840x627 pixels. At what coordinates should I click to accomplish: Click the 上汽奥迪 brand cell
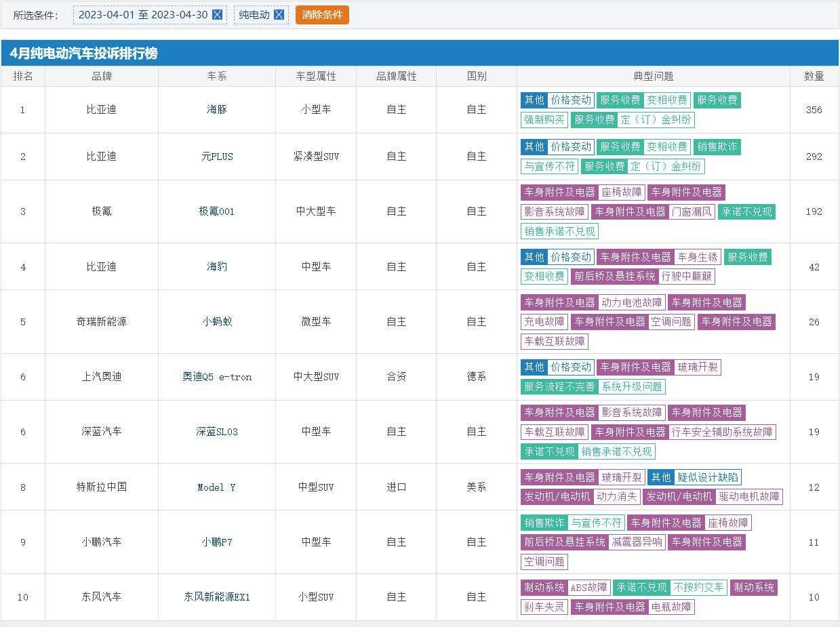click(x=102, y=377)
